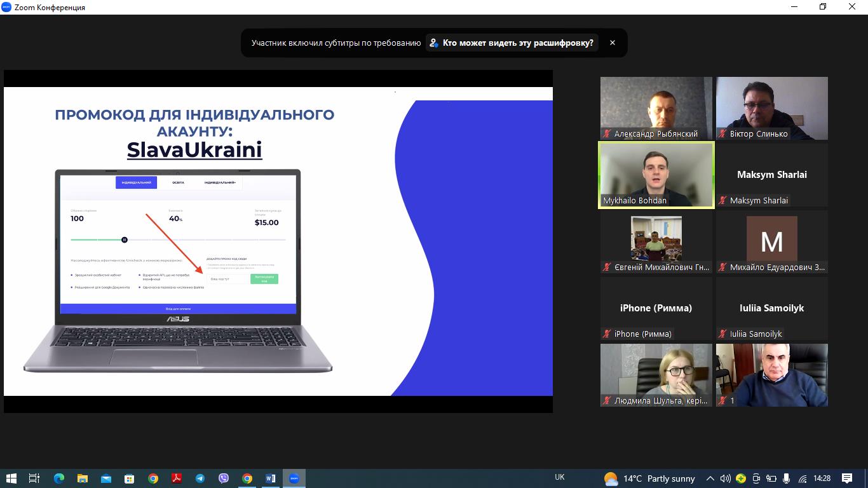Switch to the Word document in taskbar
This screenshot has height=488, width=868.
pos(271,478)
